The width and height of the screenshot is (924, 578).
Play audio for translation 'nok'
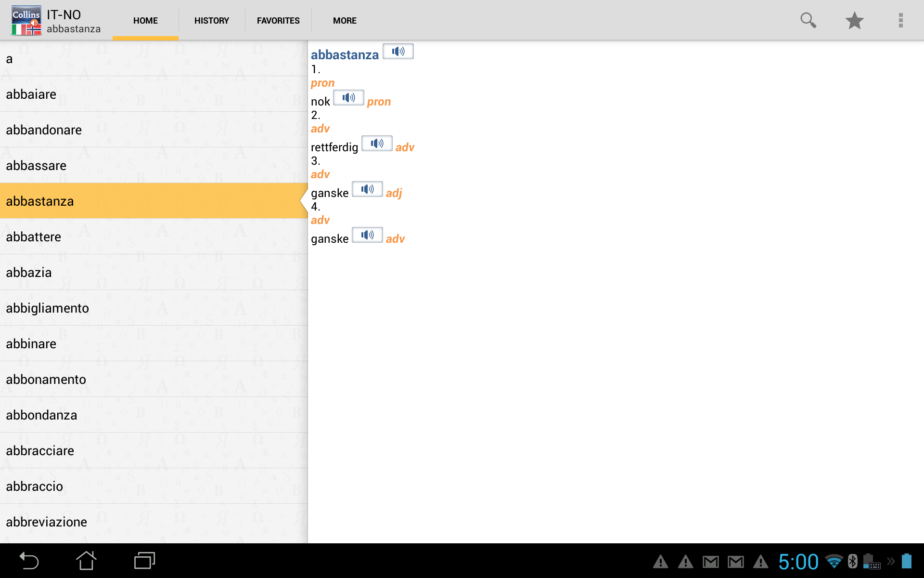click(x=348, y=98)
